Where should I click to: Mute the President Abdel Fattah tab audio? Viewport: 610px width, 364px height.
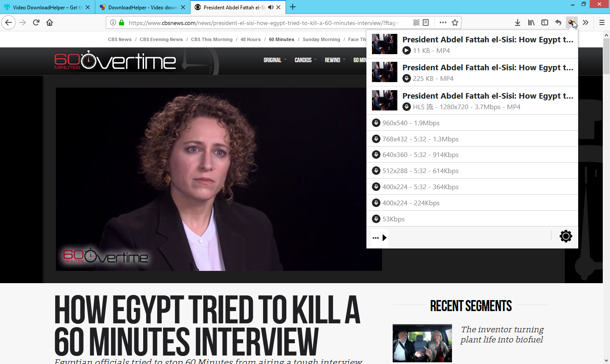(x=271, y=7)
